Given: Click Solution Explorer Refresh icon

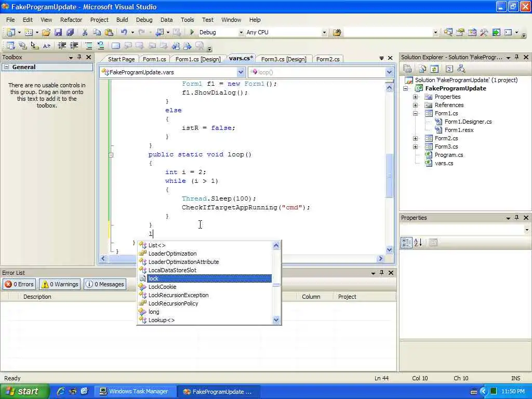Looking at the screenshot, I should [x=434, y=69].
